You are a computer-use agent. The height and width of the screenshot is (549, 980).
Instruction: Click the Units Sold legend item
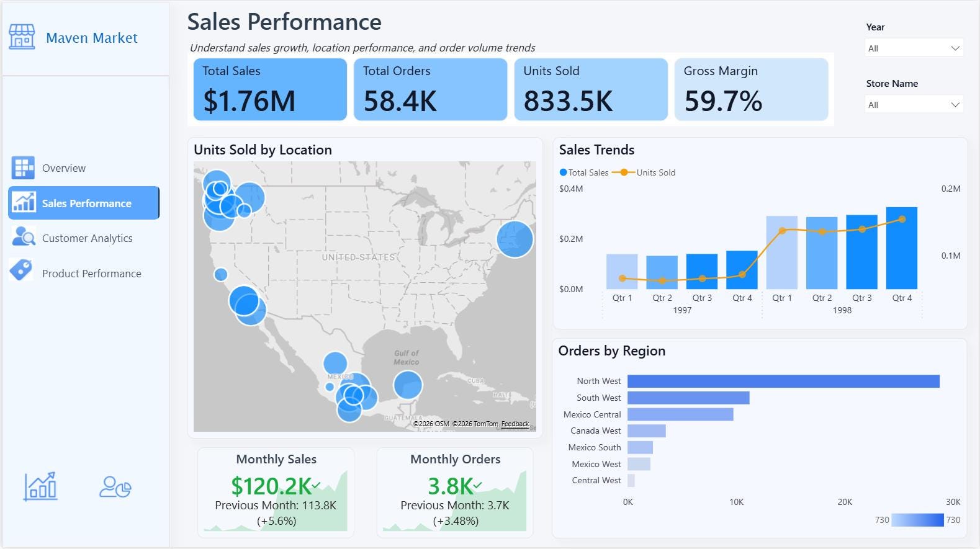[644, 172]
